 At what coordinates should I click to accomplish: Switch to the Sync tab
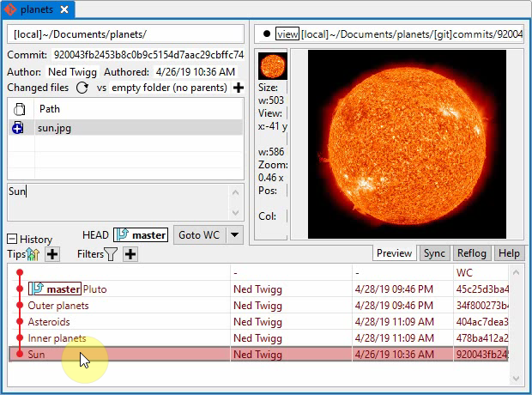(434, 253)
